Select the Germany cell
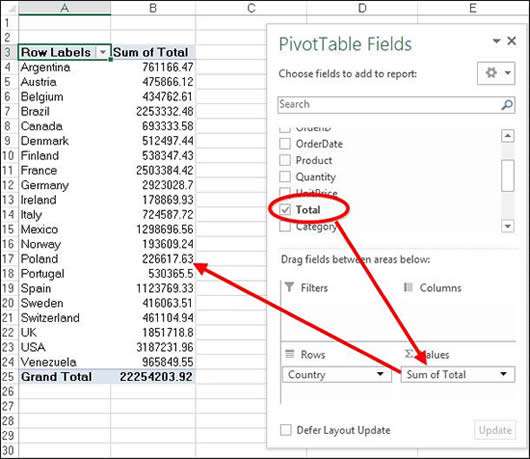This screenshot has width=530, height=459. [65, 185]
